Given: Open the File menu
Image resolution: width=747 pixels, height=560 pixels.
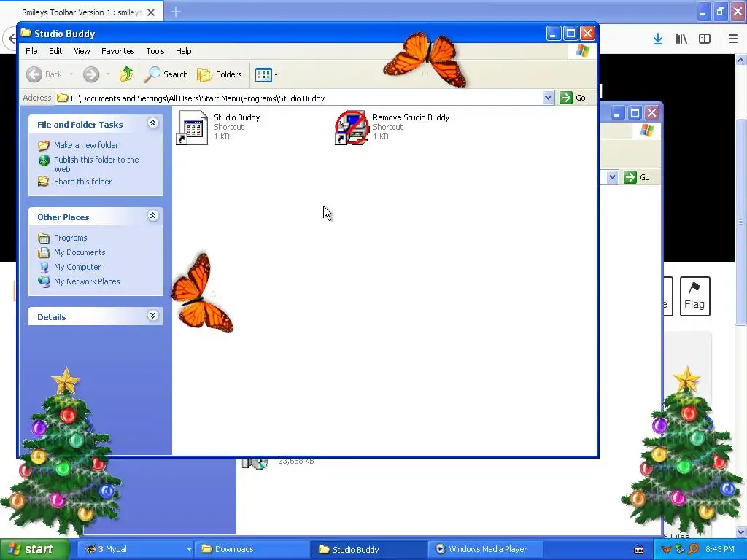Looking at the screenshot, I should 31,51.
